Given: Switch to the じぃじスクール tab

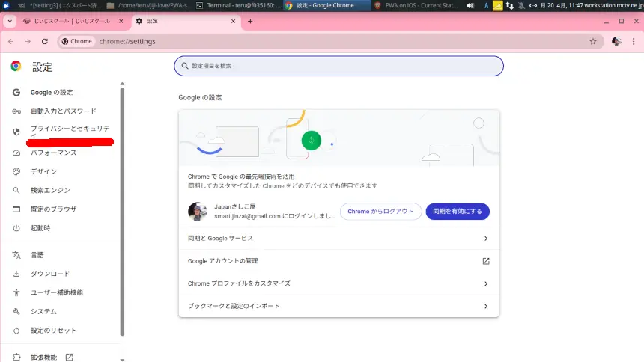Looking at the screenshot, I should click(72, 22).
